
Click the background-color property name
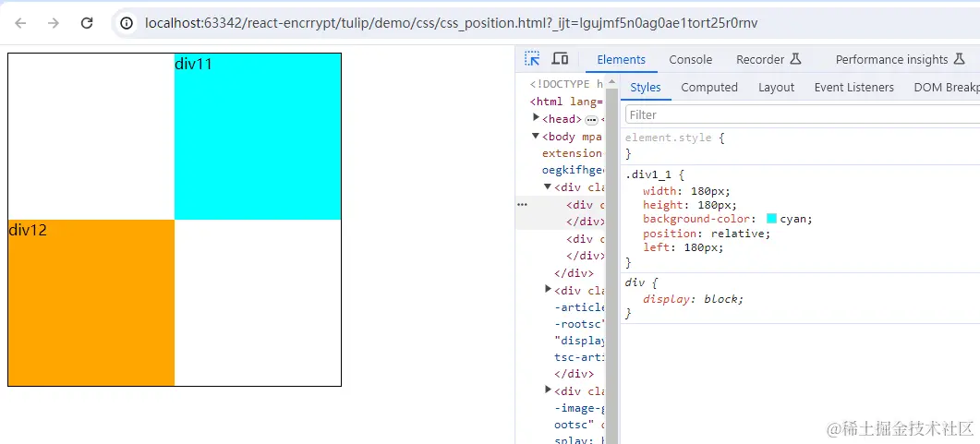tap(696, 219)
